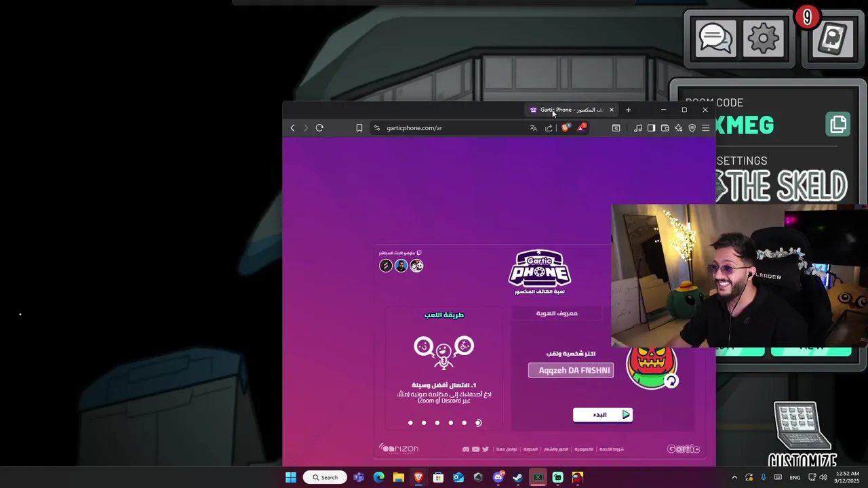Viewport: 868px width, 488px height.
Task: Open the third streamer panda avatar
Action: [416, 266]
